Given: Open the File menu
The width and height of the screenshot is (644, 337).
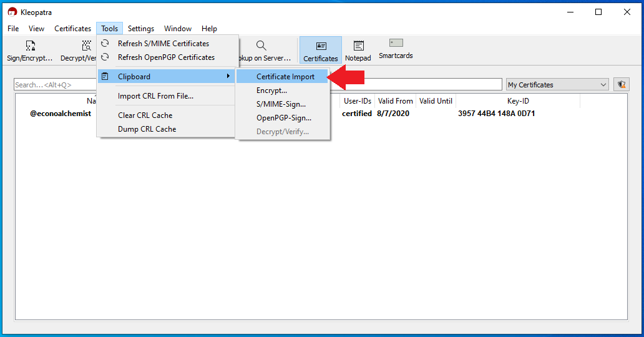Looking at the screenshot, I should point(13,28).
